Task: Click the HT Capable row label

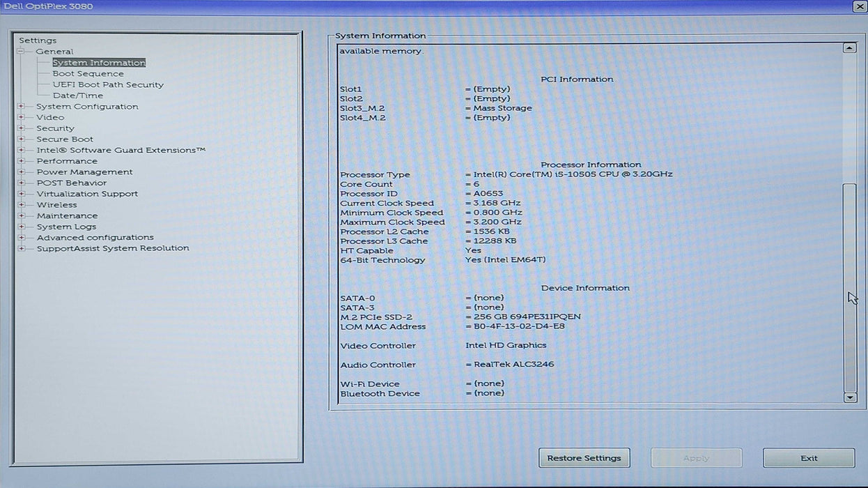Action: point(366,251)
